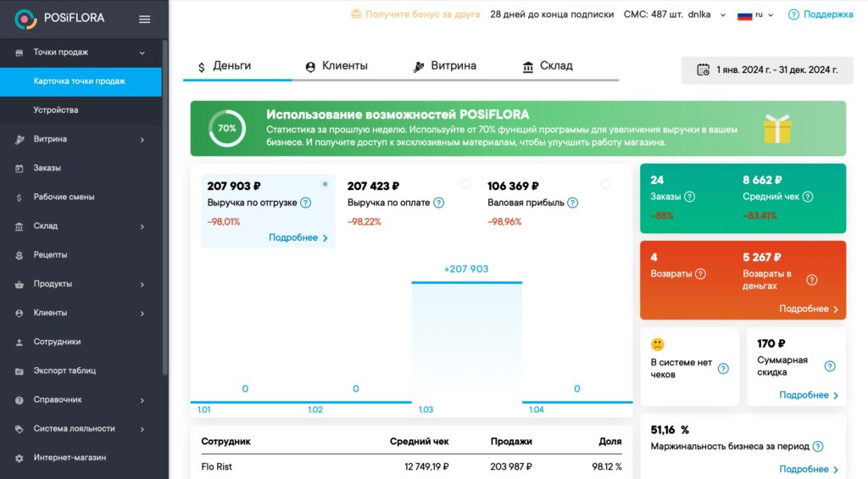Open help for В системе нет чеков
Image resolution: width=868 pixels, height=479 pixels.
[723, 368]
